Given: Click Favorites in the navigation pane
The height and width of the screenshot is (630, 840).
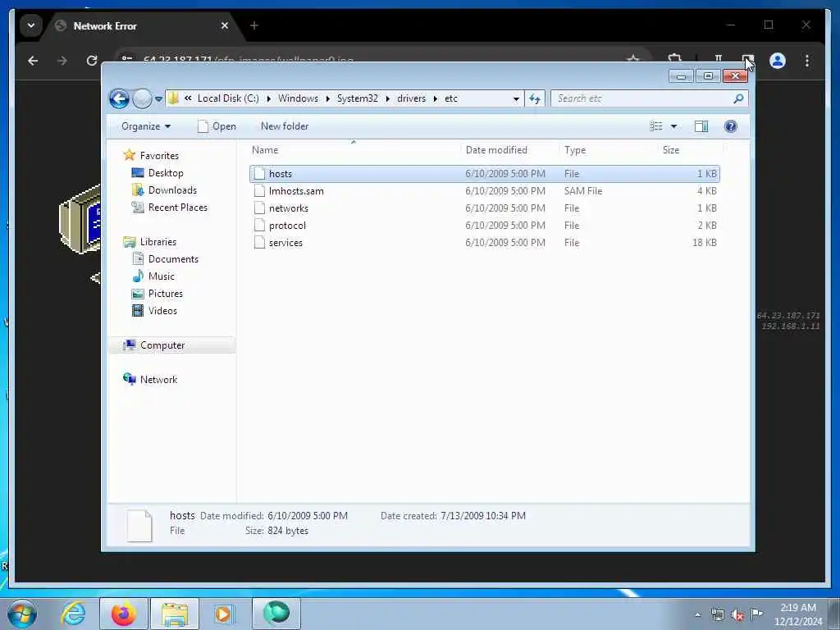Looking at the screenshot, I should (152, 156).
